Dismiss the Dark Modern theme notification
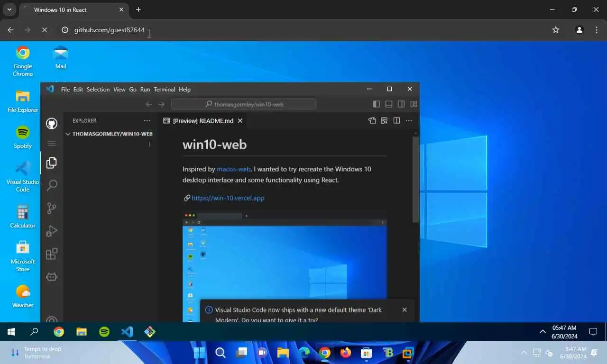 (405, 309)
